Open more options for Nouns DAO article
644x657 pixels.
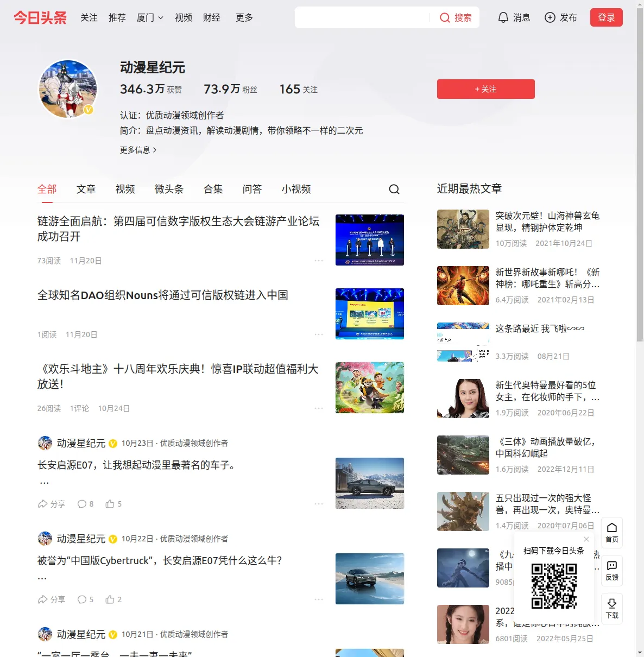[319, 334]
